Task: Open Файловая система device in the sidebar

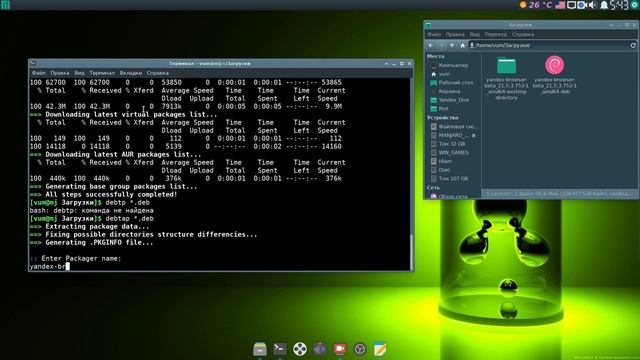Action: 458,127
